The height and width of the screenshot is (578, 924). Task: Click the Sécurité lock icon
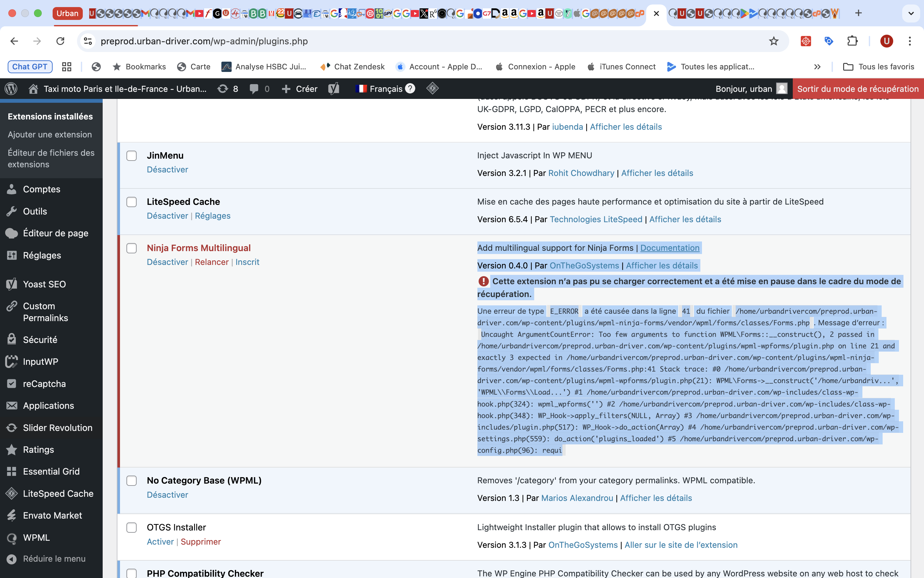tap(12, 339)
